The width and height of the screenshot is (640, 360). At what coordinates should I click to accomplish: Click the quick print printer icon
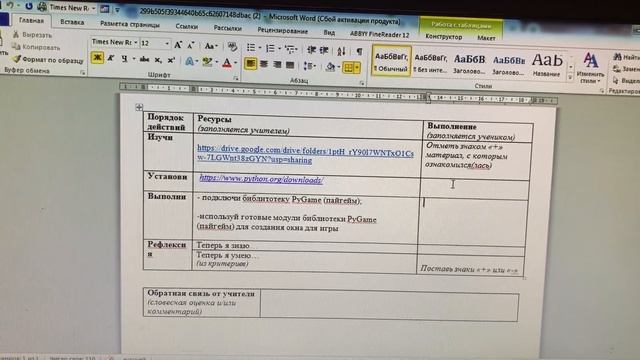tap(42, 7)
